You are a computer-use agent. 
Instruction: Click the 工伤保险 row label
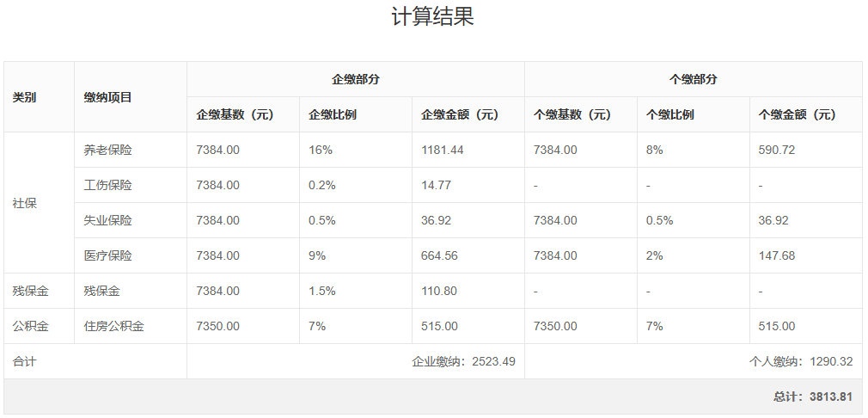pos(108,186)
